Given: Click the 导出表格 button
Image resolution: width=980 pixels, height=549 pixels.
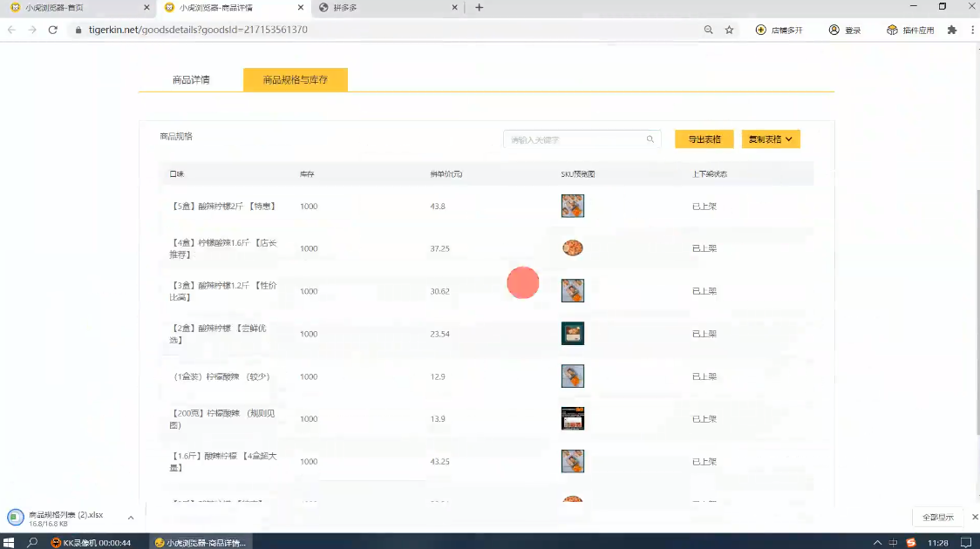Looking at the screenshot, I should (x=704, y=139).
